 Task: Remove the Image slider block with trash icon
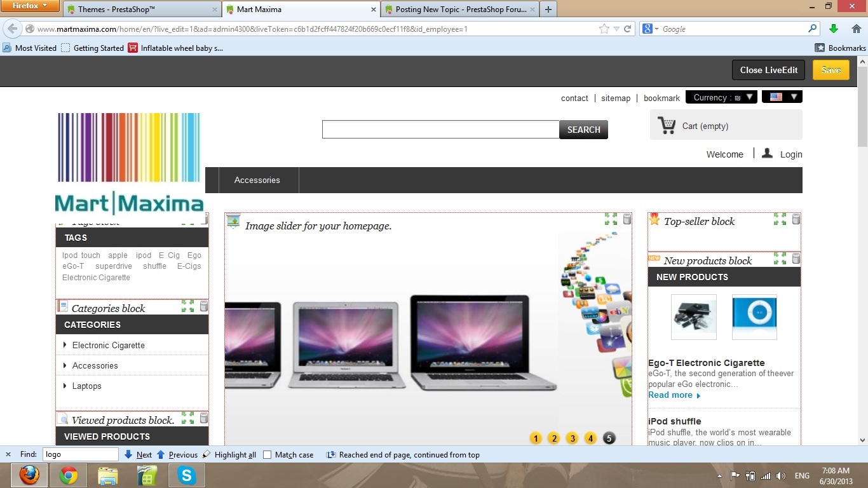627,219
